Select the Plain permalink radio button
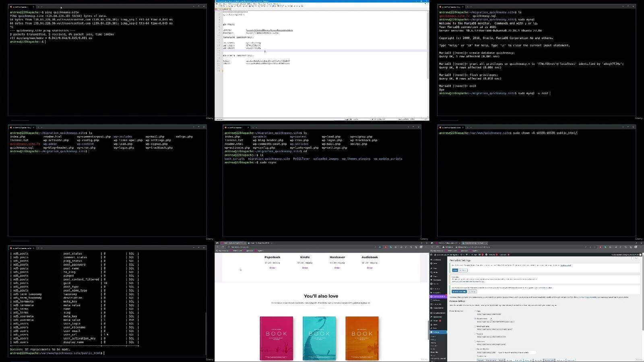644x362 pixels. (x=476, y=311)
